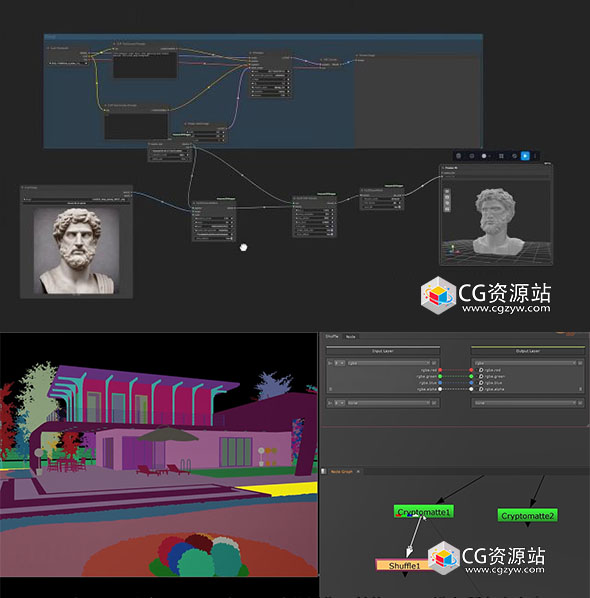Click the output green channel connector dot
This screenshot has width=590, height=598.
tap(471, 376)
